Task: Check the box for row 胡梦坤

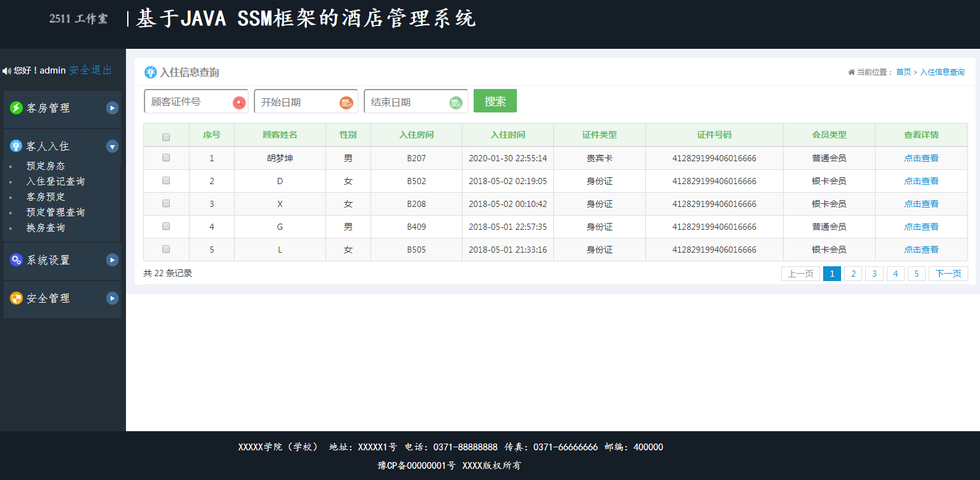Action: 166,158
